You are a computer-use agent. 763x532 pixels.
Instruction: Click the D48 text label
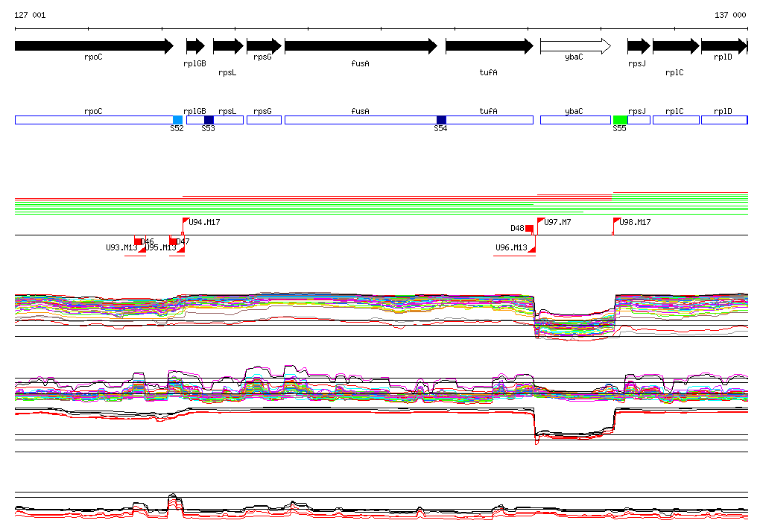[517, 228]
